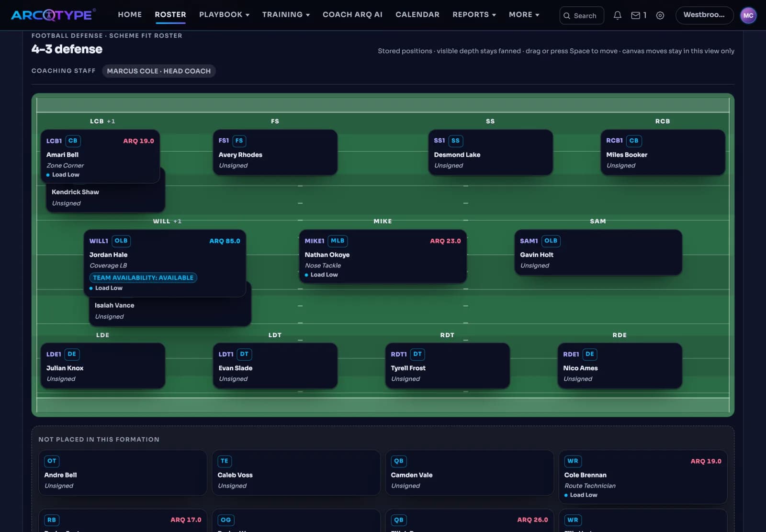The height and width of the screenshot is (532, 766).
Task: Click the TE badge on Caleb Voss
Action: coord(225,461)
